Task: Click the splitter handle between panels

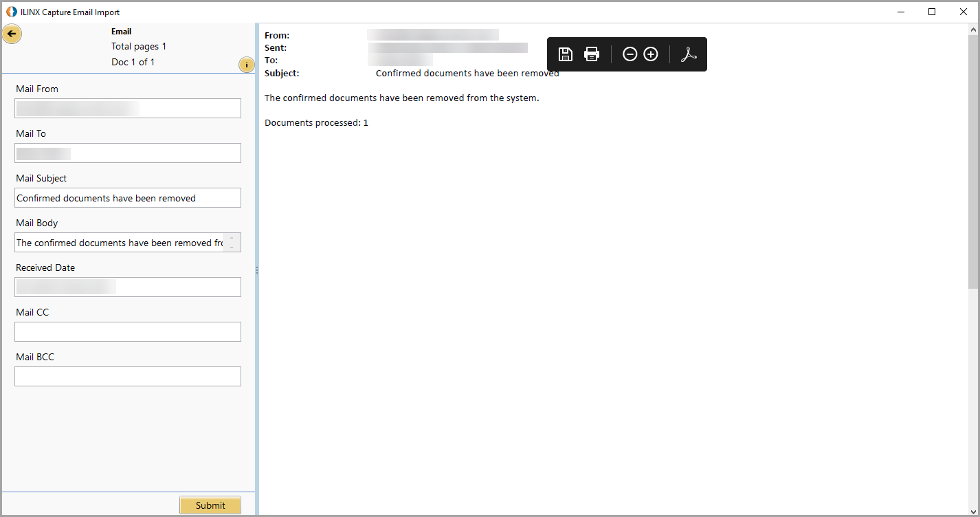Action: coord(257,270)
